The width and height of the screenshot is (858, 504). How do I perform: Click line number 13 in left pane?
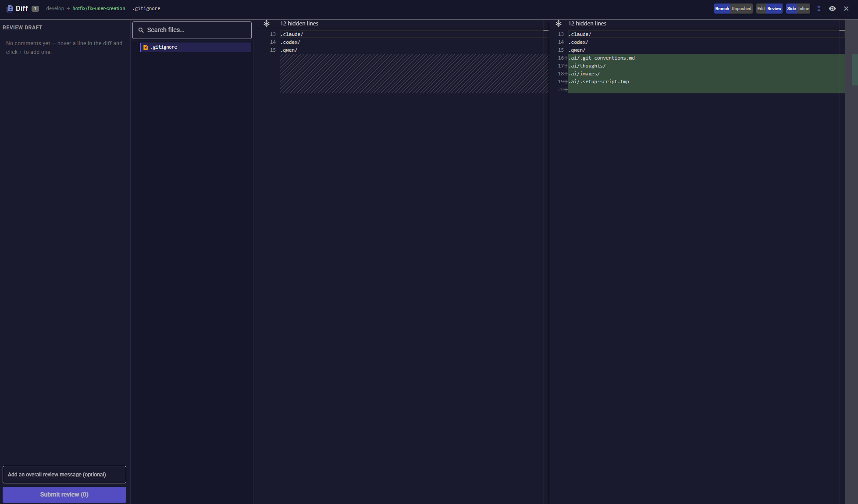[x=273, y=35]
